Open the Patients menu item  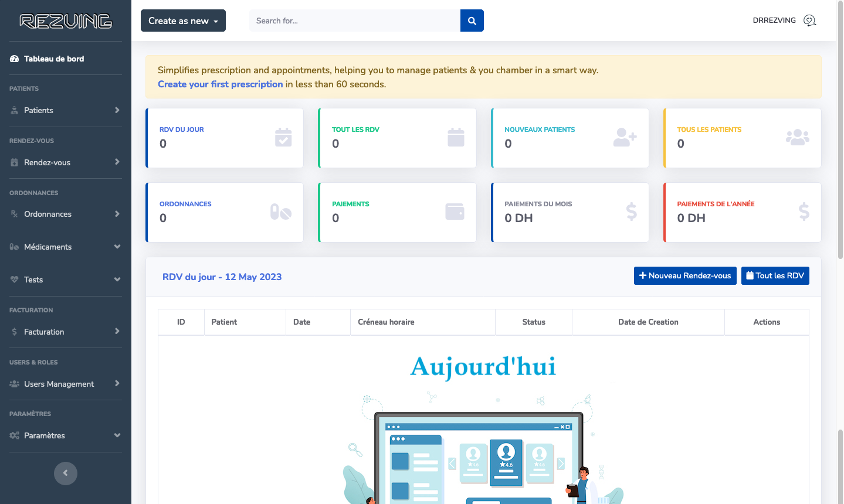[66, 110]
